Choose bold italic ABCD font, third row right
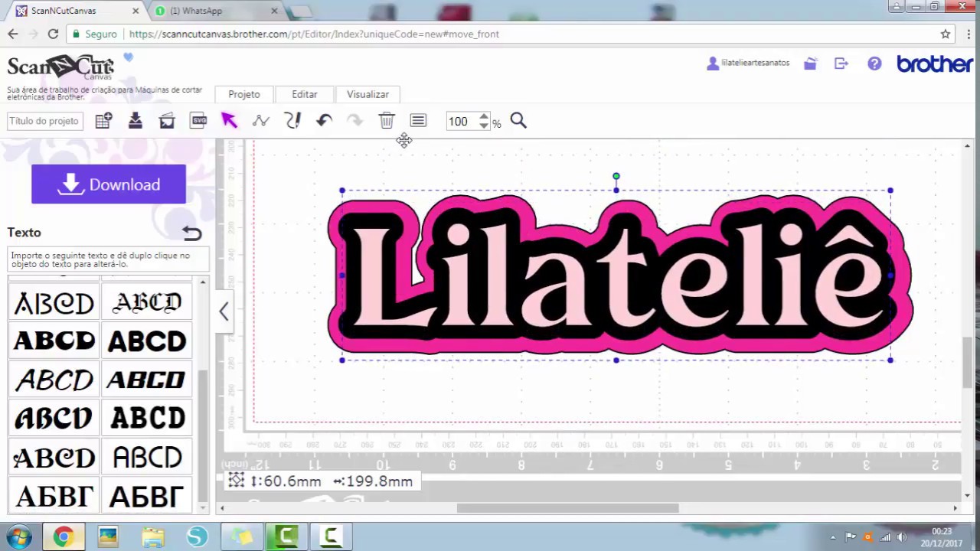Screen dimensions: 980x551 (x=147, y=380)
